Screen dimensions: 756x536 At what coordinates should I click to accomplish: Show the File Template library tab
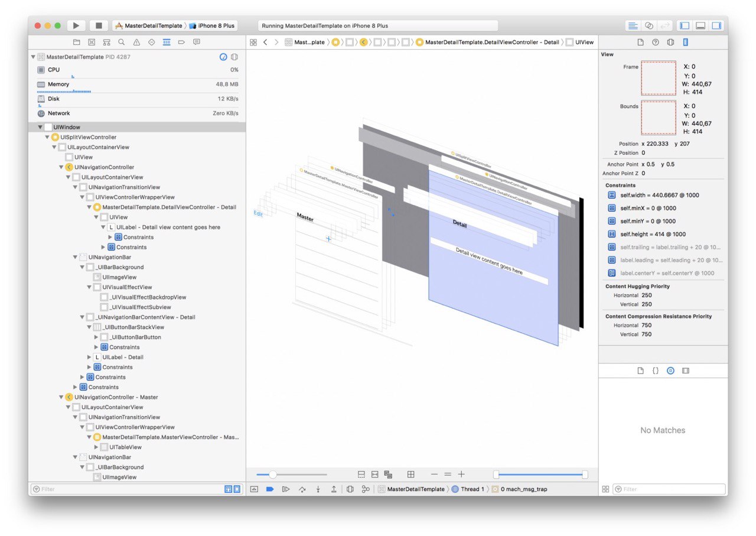pyautogui.click(x=640, y=371)
